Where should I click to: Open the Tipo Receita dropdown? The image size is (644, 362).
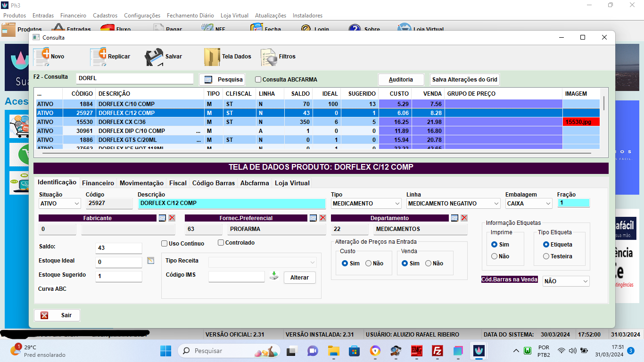coord(263,263)
